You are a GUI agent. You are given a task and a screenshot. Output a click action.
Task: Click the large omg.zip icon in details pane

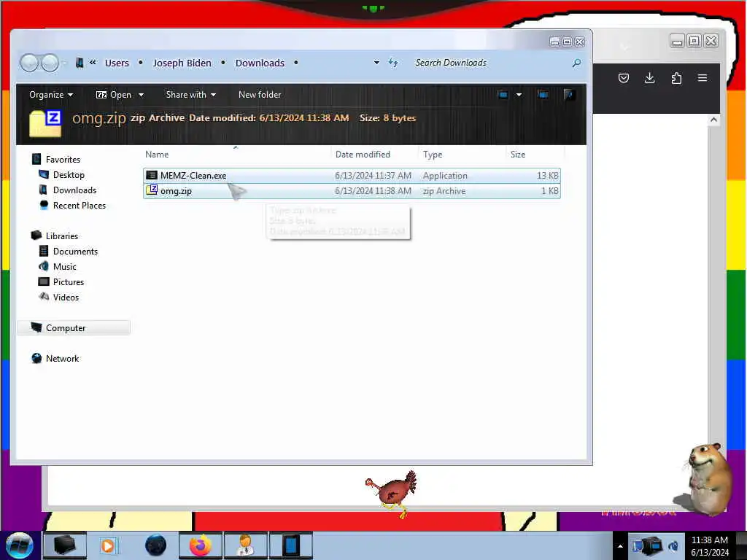[x=45, y=123]
